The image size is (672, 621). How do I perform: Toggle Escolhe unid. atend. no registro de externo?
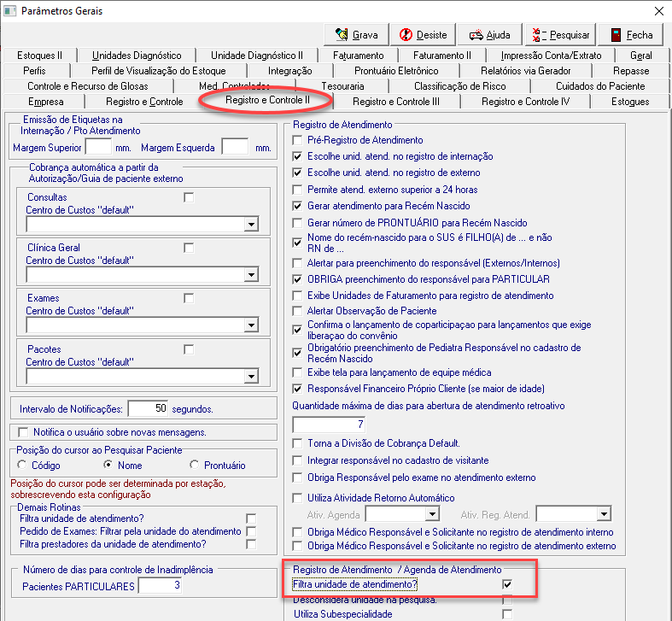(x=297, y=173)
